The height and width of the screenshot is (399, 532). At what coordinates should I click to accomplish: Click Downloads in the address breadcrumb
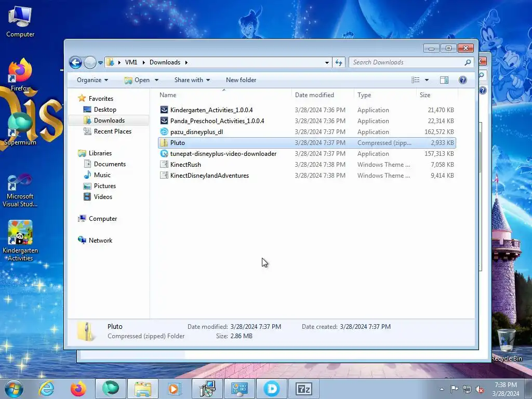165,62
